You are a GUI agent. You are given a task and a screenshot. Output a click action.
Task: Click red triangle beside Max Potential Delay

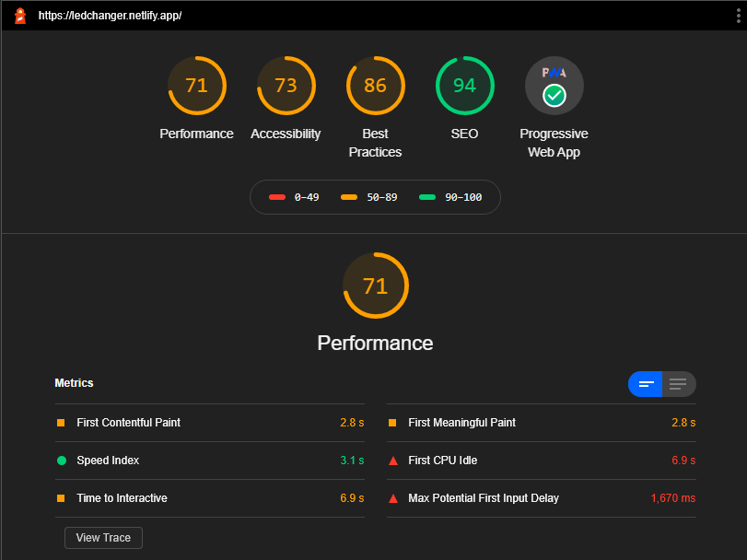point(393,498)
